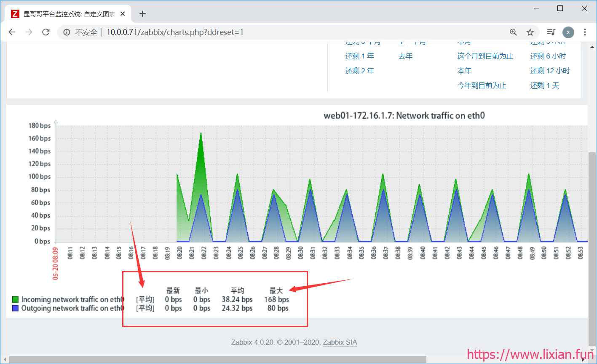Click the 'Outgoing network traffic on eth0' legend label
The image size is (597, 364).
pos(73,308)
